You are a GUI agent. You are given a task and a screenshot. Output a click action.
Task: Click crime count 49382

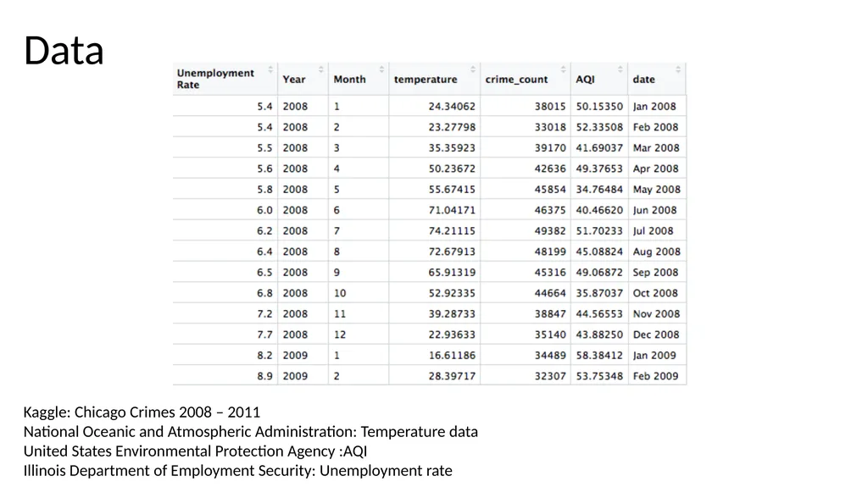tap(550, 230)
